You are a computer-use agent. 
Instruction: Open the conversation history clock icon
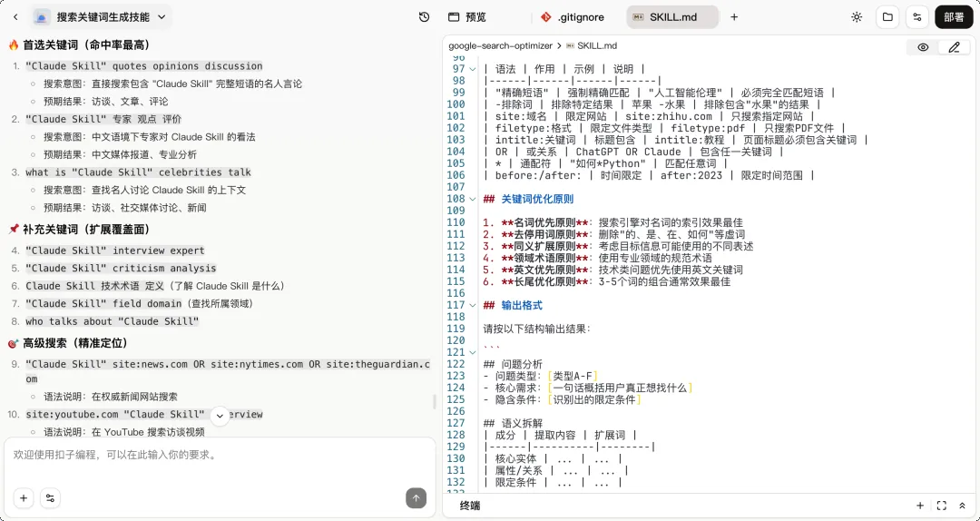point(424,17)
